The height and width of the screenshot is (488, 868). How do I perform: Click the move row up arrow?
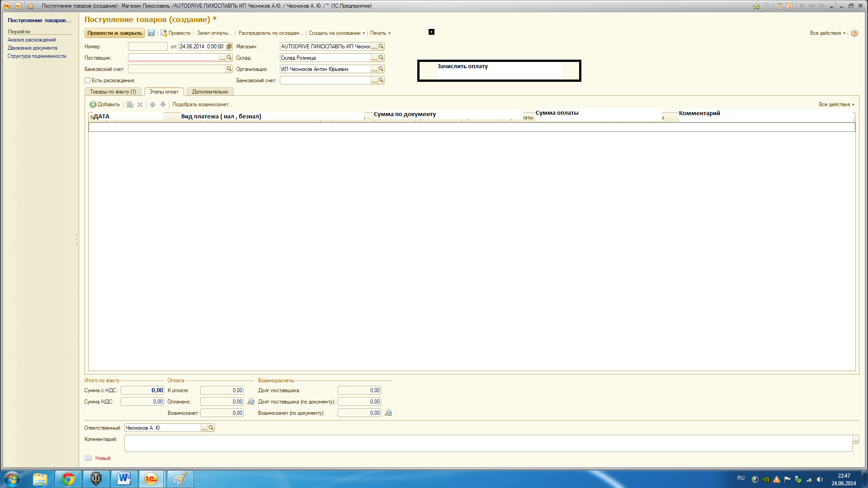pos(152,104)
